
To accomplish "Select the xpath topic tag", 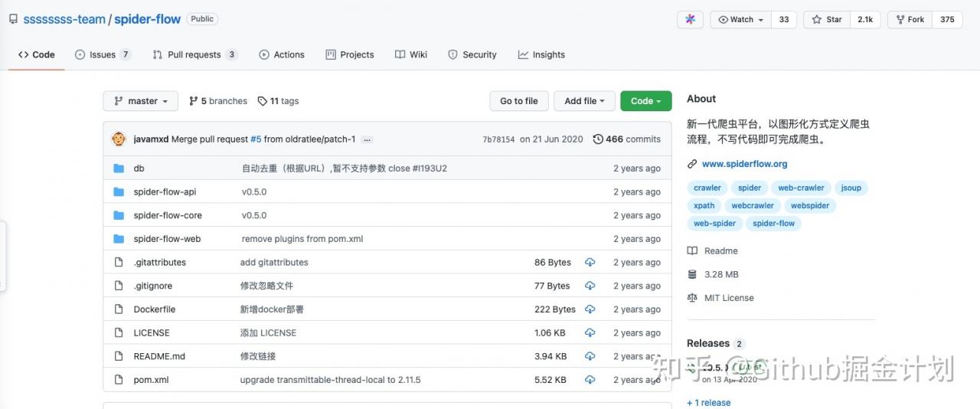I will tap(704, 205).
